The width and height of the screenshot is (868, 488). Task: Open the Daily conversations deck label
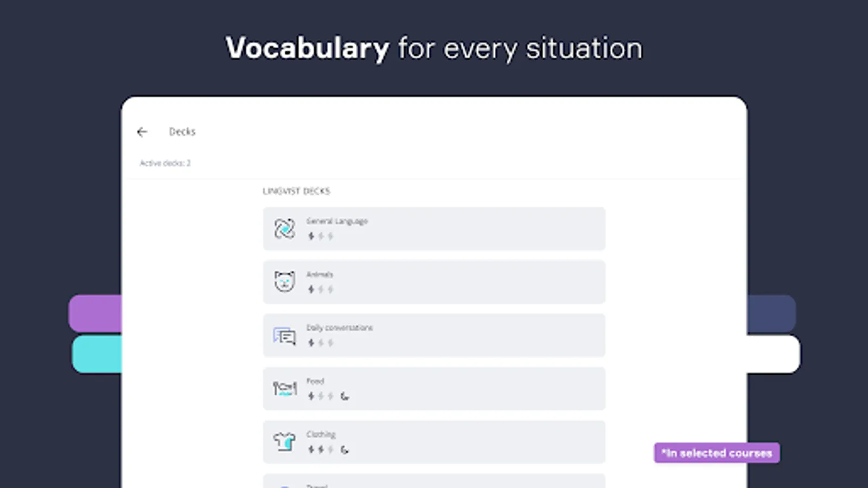coord(340,328)
